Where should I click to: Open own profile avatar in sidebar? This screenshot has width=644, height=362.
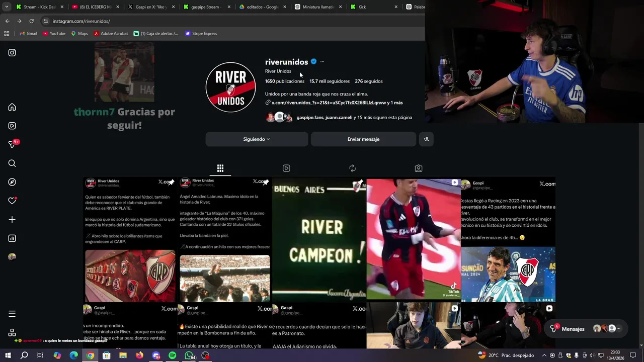12,257
